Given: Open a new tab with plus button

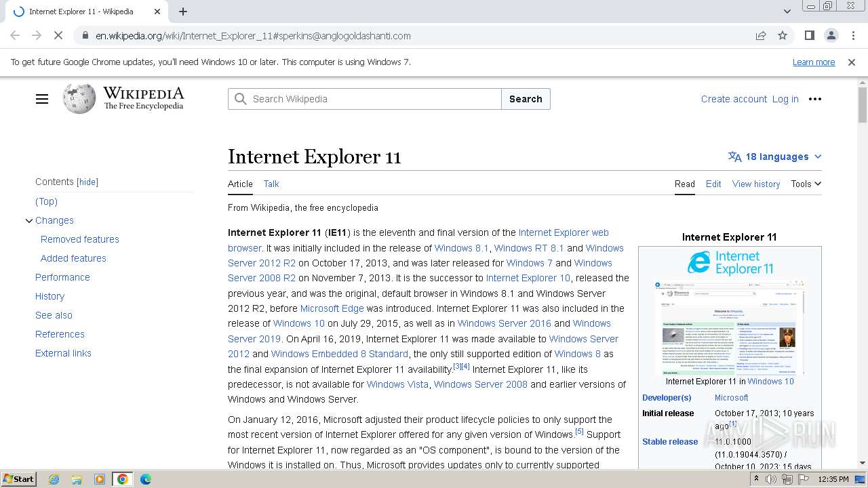Looking at the screenshot, I should tap(183, 12).
